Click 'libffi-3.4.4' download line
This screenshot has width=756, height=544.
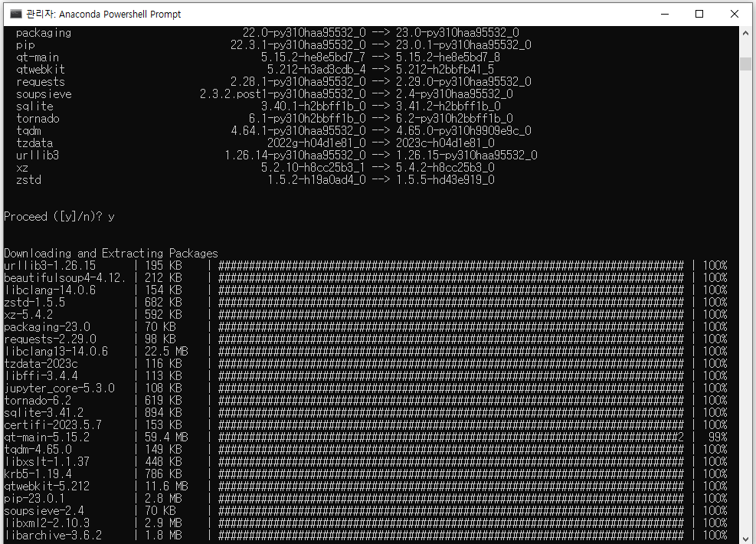(365, 376)
